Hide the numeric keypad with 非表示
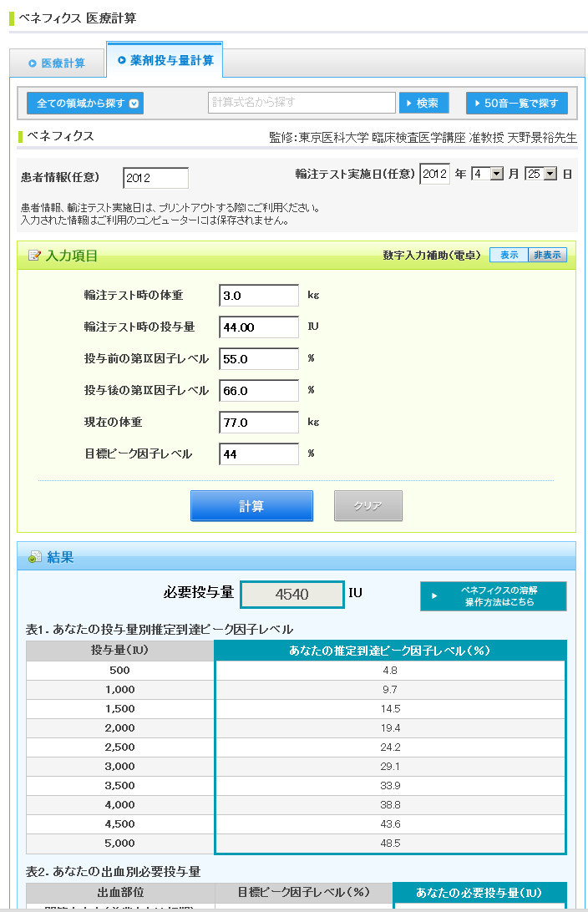 pyautogui.click(x=547, y=255)
